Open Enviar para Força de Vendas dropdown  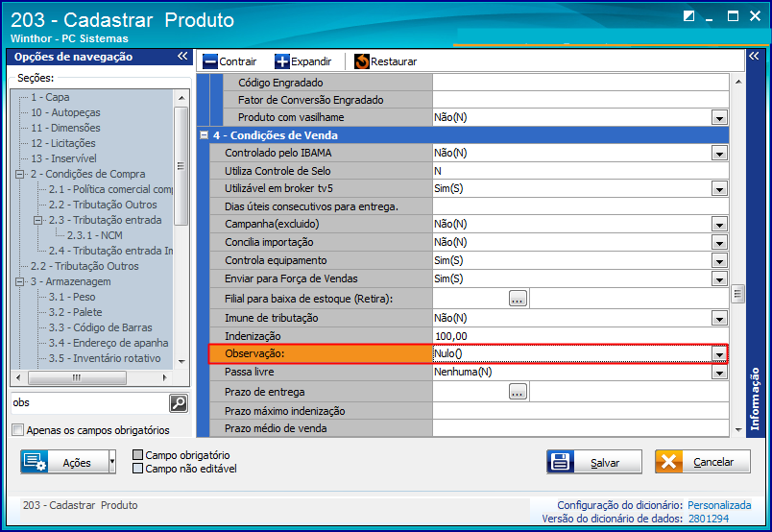(719, 278)
